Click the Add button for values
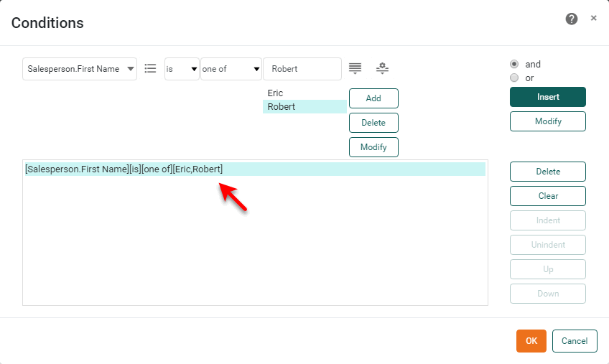 pos(373,98)
